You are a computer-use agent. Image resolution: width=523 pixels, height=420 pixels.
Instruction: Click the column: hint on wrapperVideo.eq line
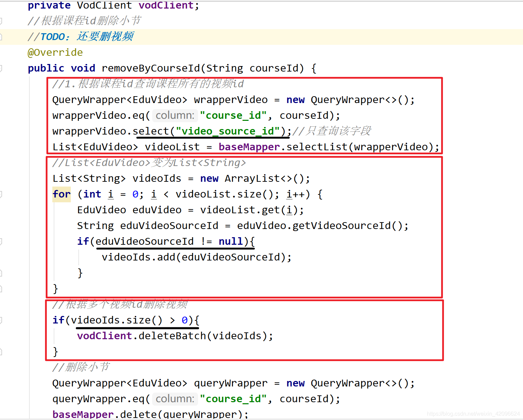tap(175, 115)
